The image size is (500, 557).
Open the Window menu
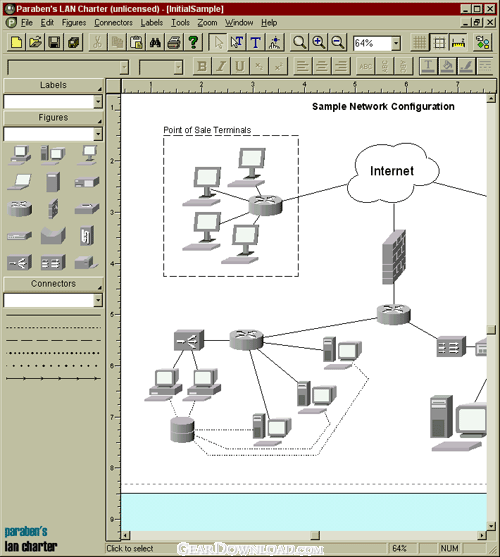click(x=239, y=23)
